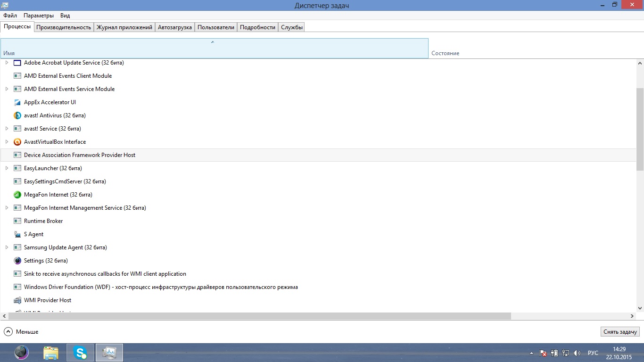
Task: Click the Device Association Framework Provider Host icon
Action: click(x=17, y=155)
